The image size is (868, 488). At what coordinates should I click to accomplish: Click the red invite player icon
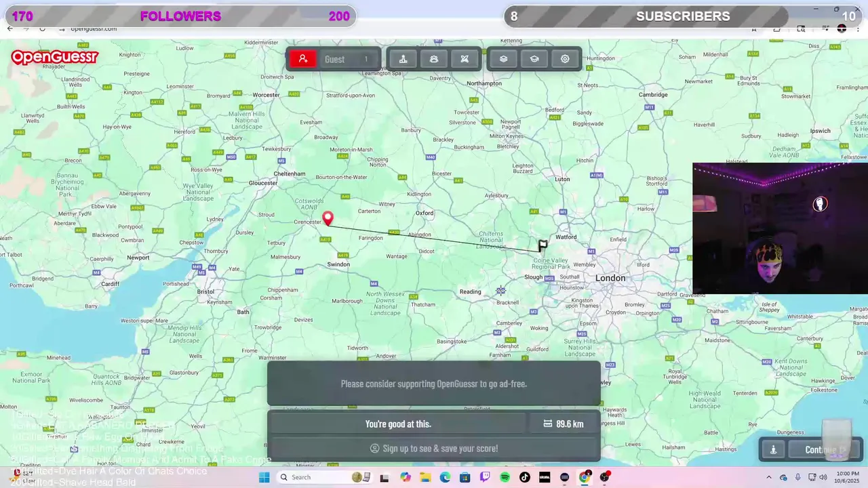303,59
